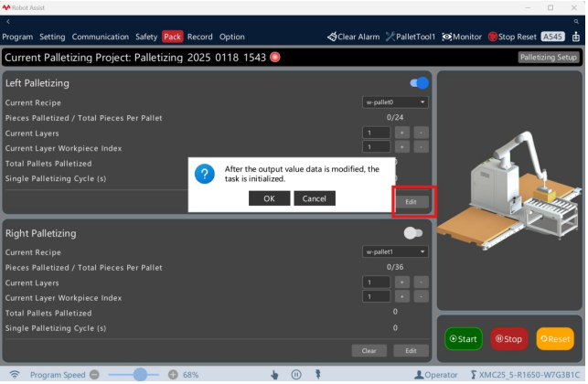Open the w-pallet0 recipe dropdown
The height and width of the screenshot is (384, 588).
pos(395,102)
